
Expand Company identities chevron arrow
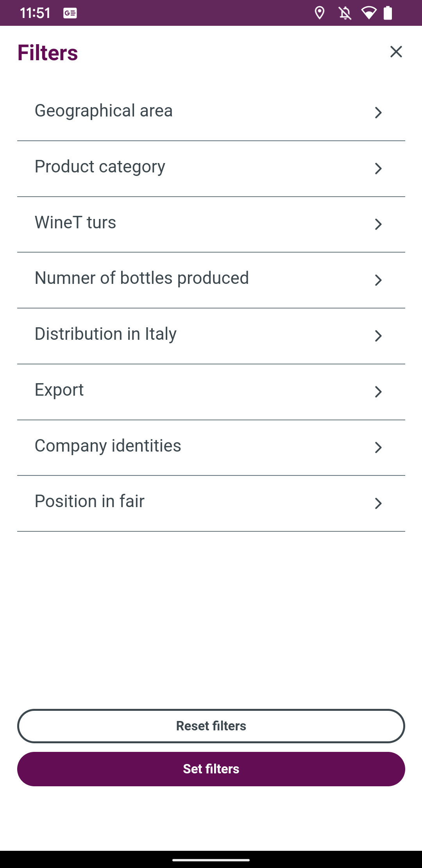point(378,447)
